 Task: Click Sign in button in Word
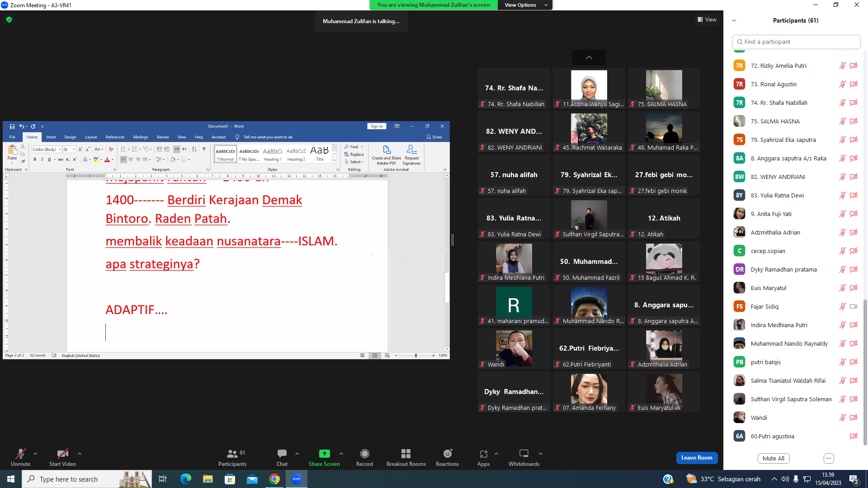(377, 127)
